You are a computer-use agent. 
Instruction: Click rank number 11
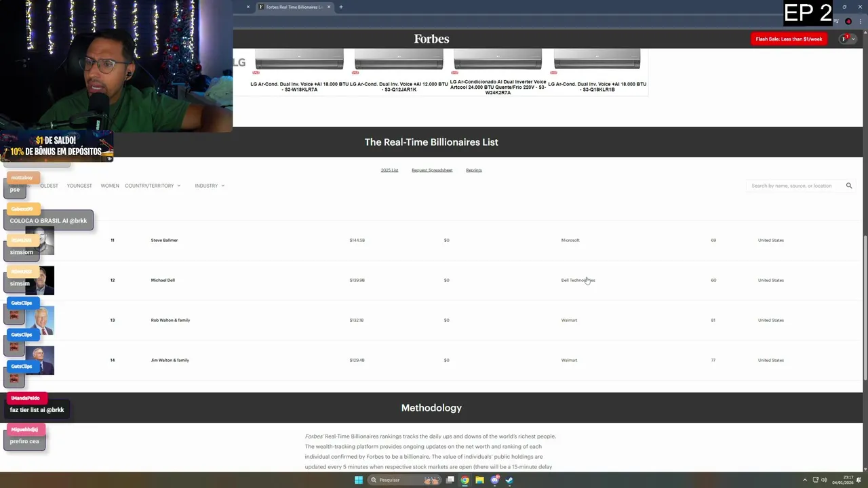click(x=113, y=240)
